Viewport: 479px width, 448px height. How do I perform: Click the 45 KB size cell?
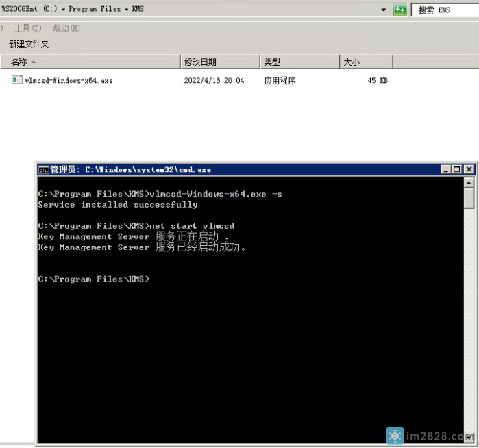pos(378,81)
